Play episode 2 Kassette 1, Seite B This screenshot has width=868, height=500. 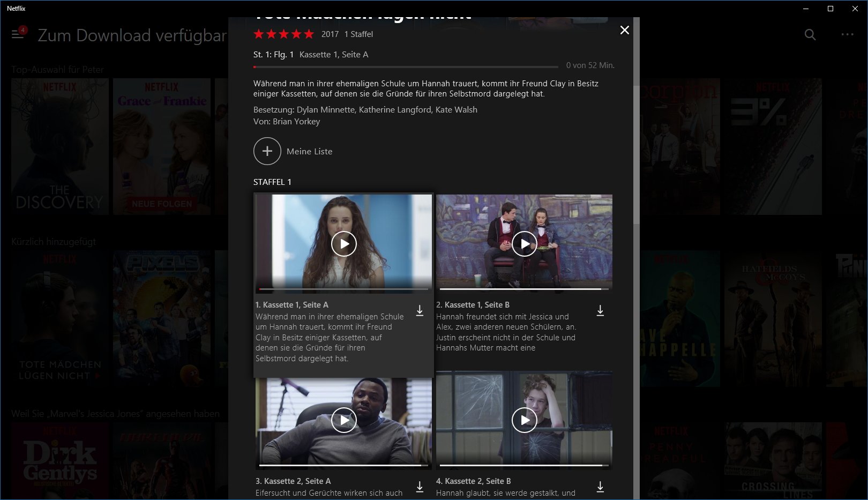point(525,244)
